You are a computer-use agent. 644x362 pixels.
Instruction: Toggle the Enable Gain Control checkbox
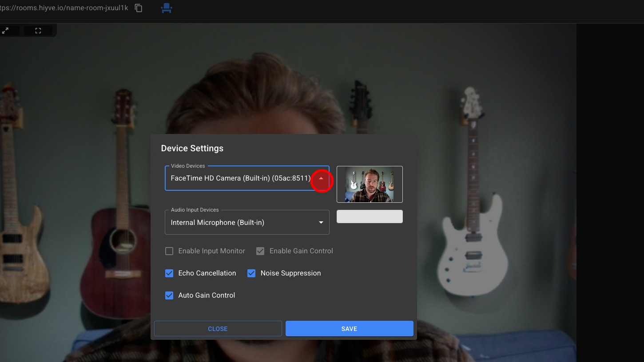coord(260,251)
